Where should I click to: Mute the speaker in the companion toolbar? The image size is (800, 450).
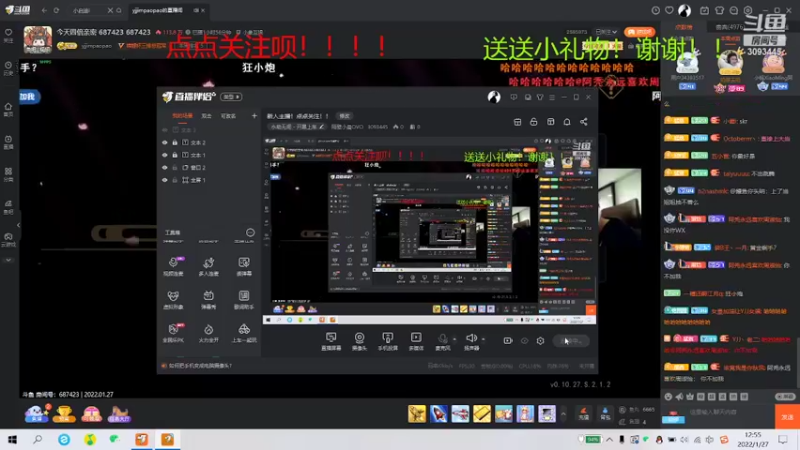click(x=471, y=341)
